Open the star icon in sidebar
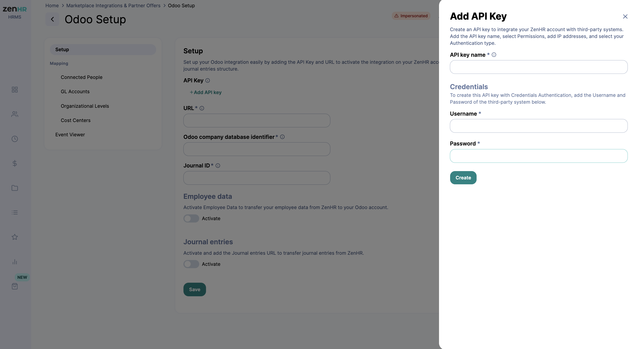The width and height of the screenshot is (644, 349). pos(15,237)
